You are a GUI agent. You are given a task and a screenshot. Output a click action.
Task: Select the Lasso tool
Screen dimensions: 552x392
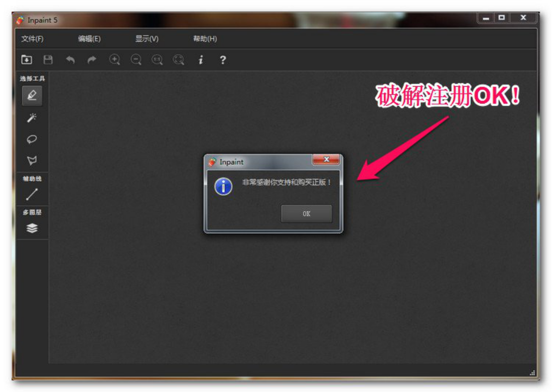click(x=32, y=139)
